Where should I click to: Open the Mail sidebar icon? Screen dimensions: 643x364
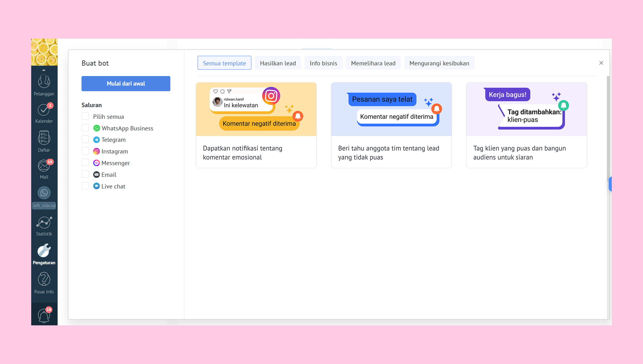click(44, 166)
